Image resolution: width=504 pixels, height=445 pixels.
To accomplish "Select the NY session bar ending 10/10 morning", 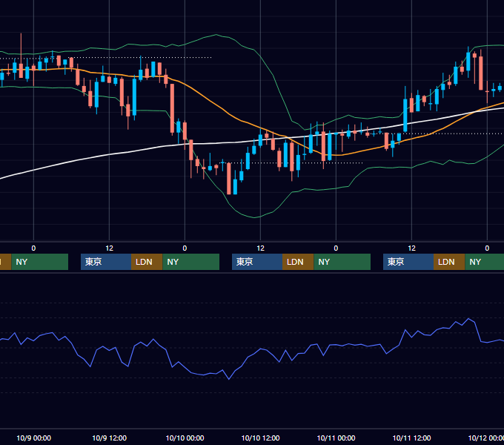I will point(191,262).
